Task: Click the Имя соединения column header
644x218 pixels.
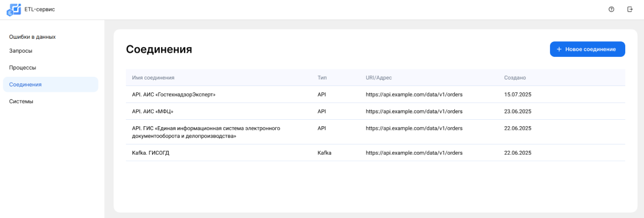Action: (x=153, y=78)
